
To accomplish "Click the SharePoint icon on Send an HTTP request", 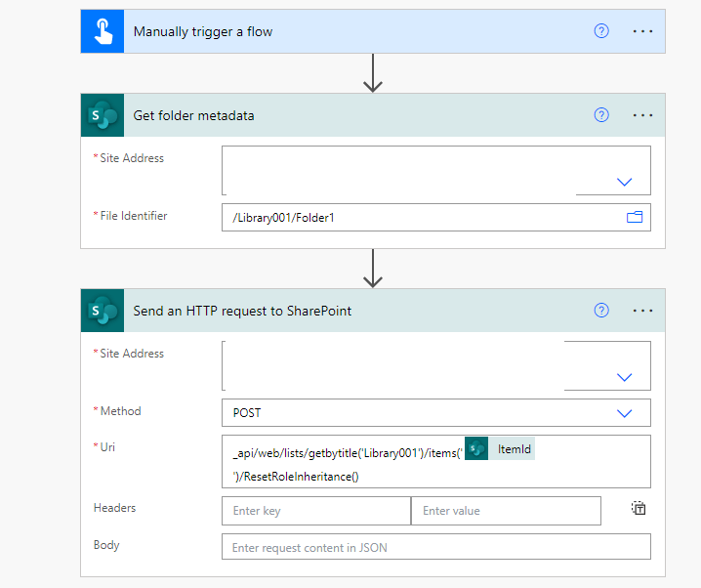I will [x=103, y=311].
